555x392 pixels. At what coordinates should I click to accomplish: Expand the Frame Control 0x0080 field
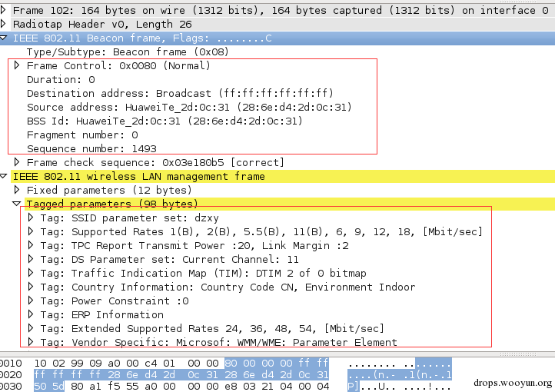(17, 65)
